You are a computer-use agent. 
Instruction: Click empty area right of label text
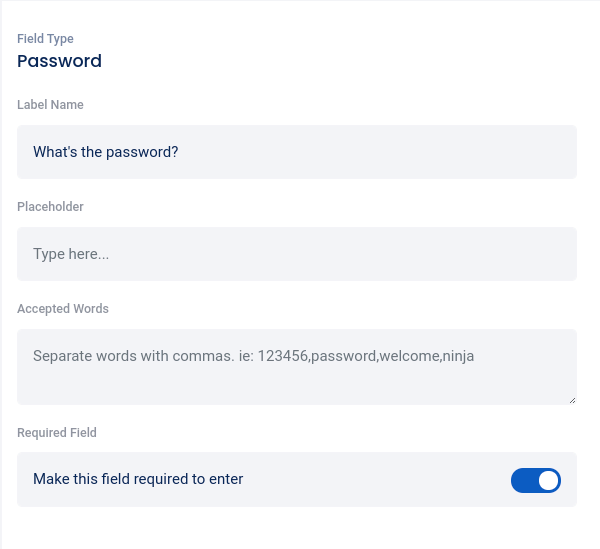coord(400,152)
